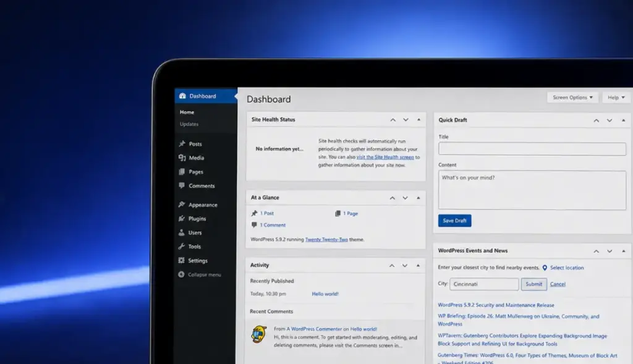Click the Tools wrench icon
This screenshot has height=364, width=633.
[182, 246]
